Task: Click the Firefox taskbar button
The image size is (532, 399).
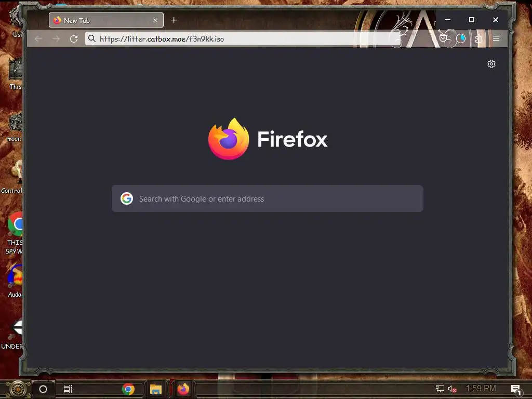Action: [183, 389]
